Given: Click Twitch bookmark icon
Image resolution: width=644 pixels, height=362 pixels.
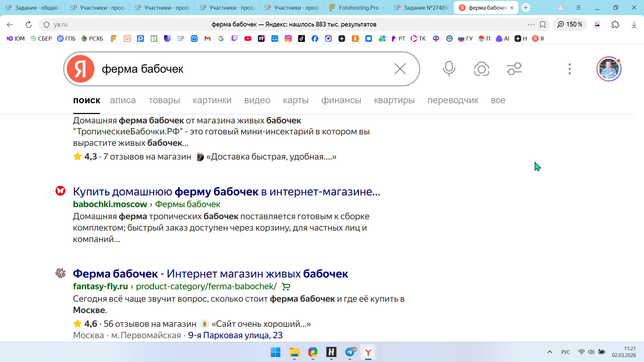Looking at the screenshot, I should point(234,39).
